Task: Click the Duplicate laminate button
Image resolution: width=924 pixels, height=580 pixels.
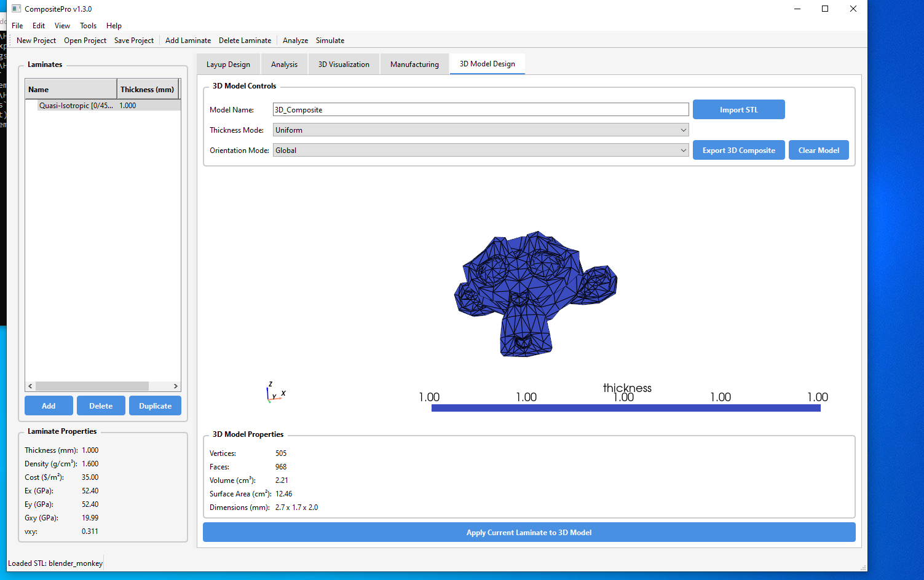Action: (155, 406)
